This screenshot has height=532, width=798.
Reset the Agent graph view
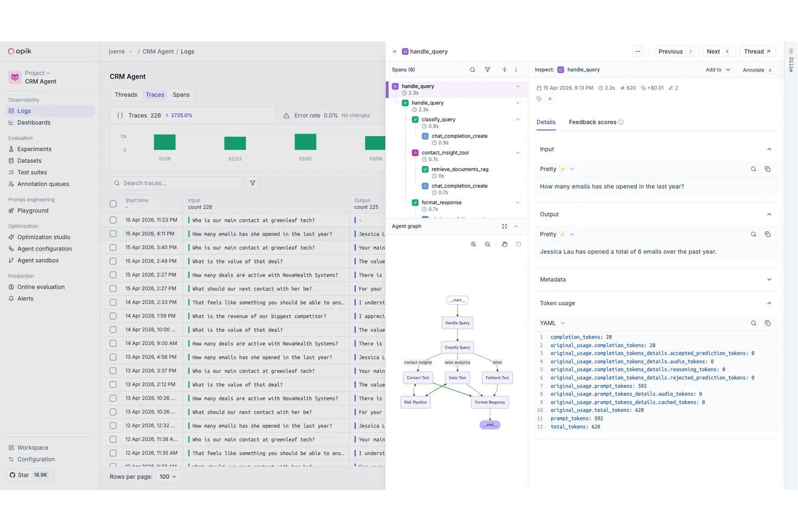coord(519,244)
